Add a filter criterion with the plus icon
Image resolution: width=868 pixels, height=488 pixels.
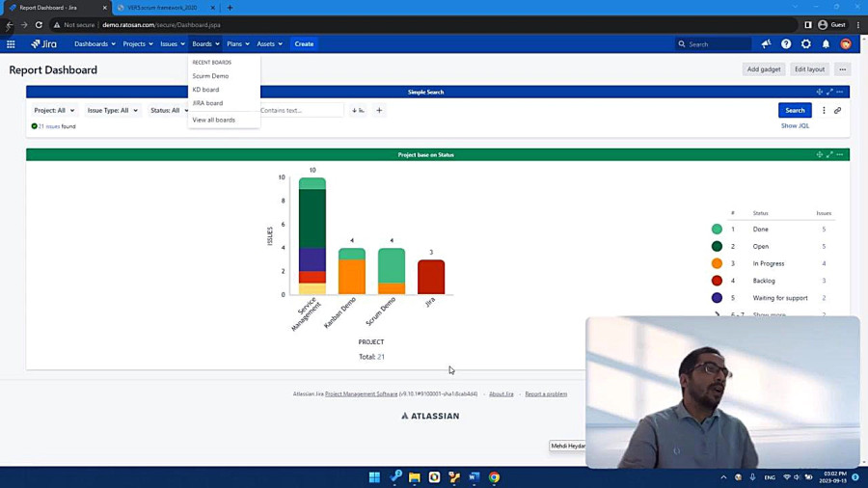379,111
